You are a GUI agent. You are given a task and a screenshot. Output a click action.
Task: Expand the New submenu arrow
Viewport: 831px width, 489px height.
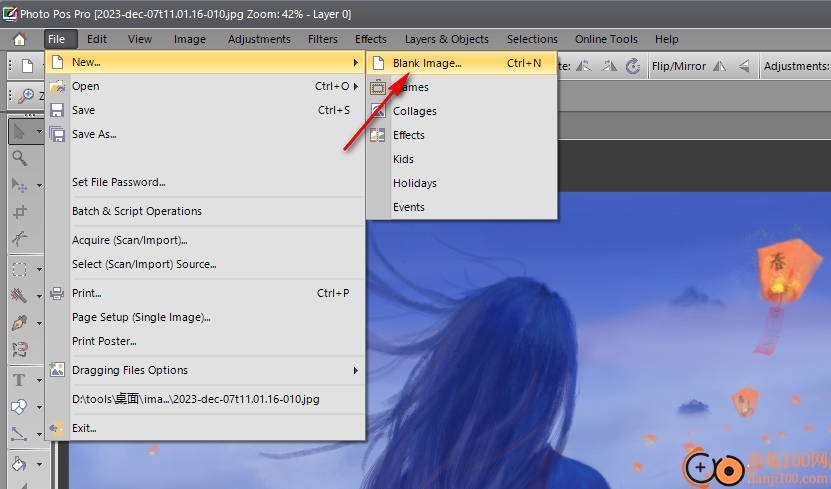tap(356, 63)
